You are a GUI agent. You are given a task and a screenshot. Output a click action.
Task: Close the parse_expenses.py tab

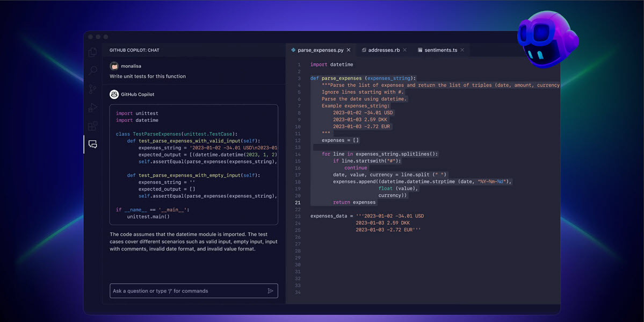coord(348,49)
